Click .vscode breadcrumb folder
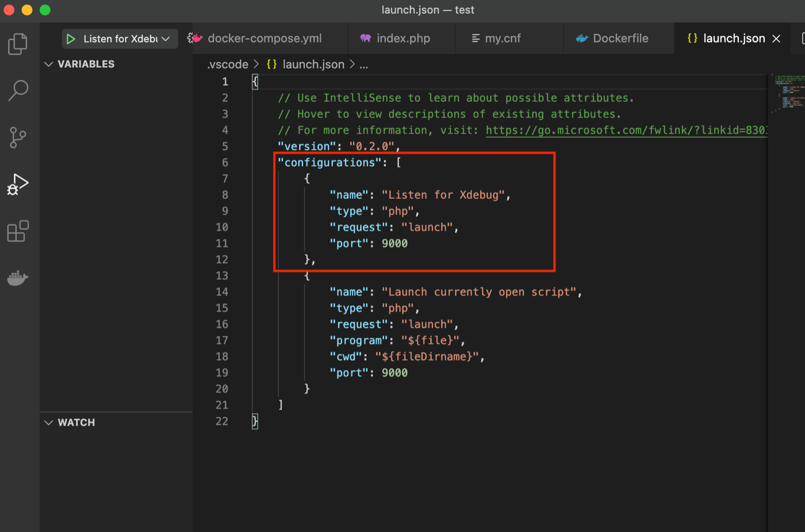 pyautogui.click(x=228, y=64)
